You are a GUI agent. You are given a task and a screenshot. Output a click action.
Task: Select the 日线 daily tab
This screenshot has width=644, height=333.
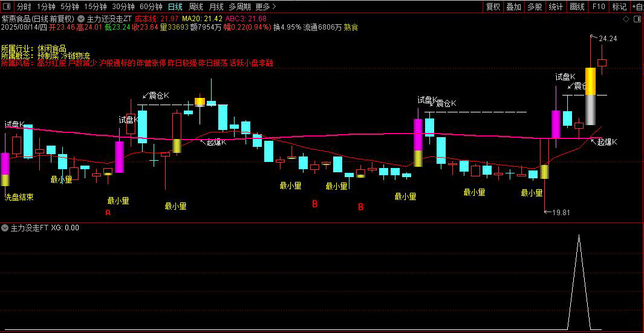pos(175,7)
